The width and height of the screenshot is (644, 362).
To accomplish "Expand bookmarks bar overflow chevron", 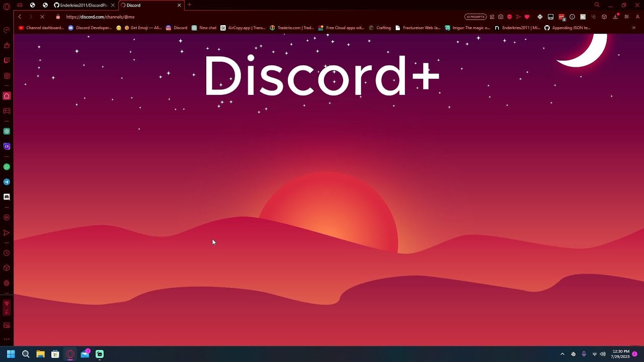I will (633, 28).
